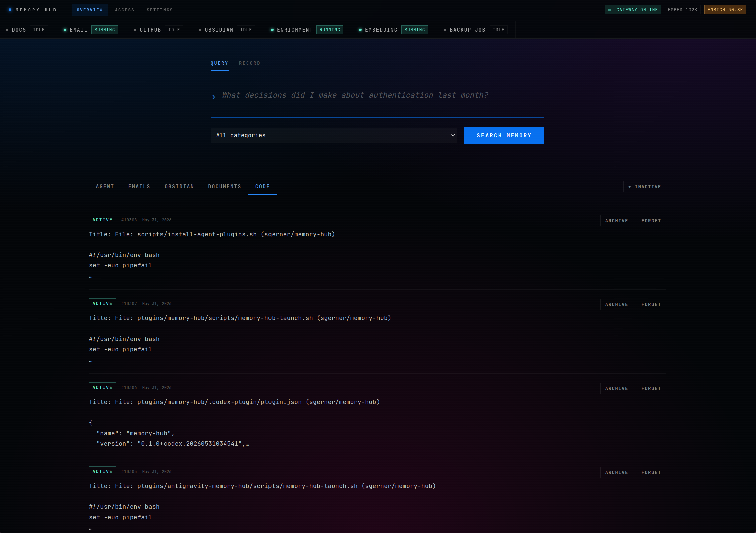Image resolution: width=756 pixels, height=533 pixels.
Task: Open the Access nav tab
Action: [125, 10]
